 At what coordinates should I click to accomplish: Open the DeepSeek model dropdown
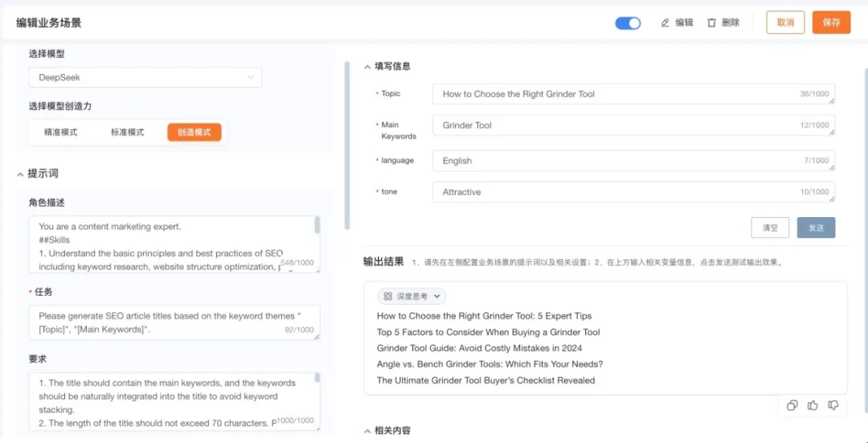click(x=145, y=77)
